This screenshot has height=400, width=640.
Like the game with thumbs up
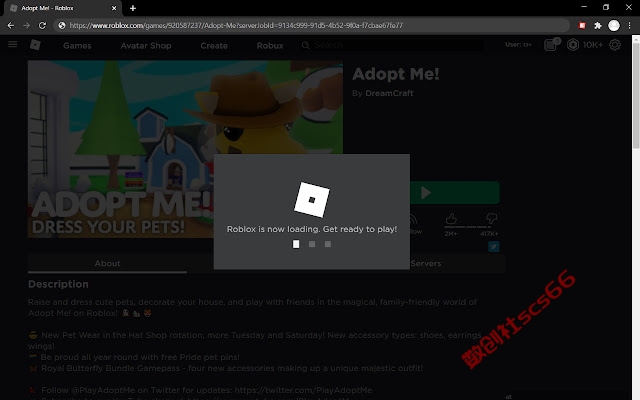click(451, 219)
